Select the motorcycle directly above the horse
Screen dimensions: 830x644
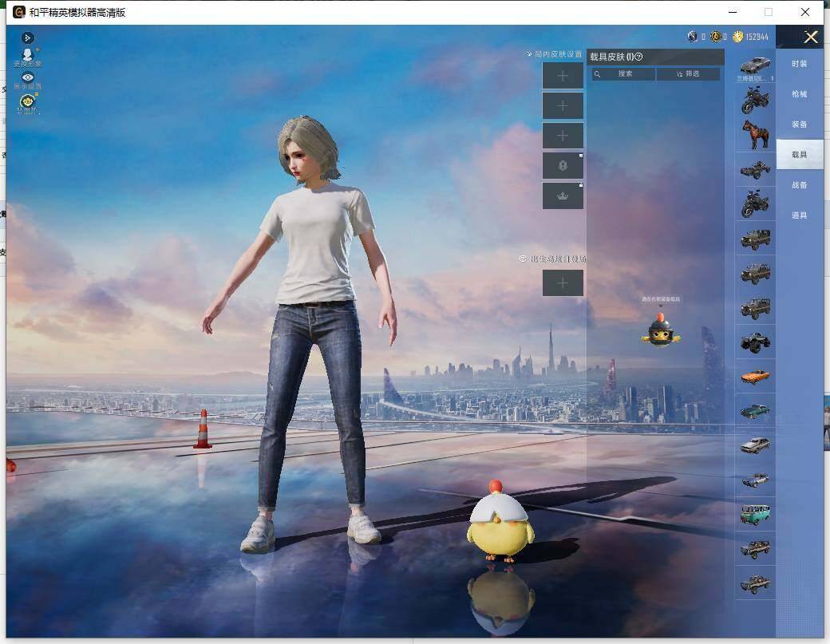(755, 100)
